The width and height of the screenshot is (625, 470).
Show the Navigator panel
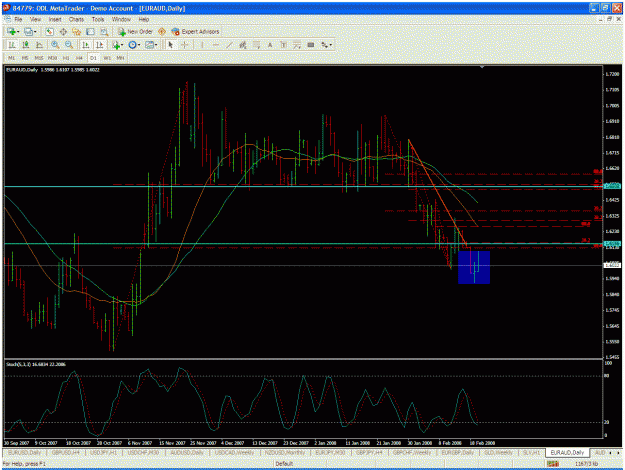[x=77, y=31]
